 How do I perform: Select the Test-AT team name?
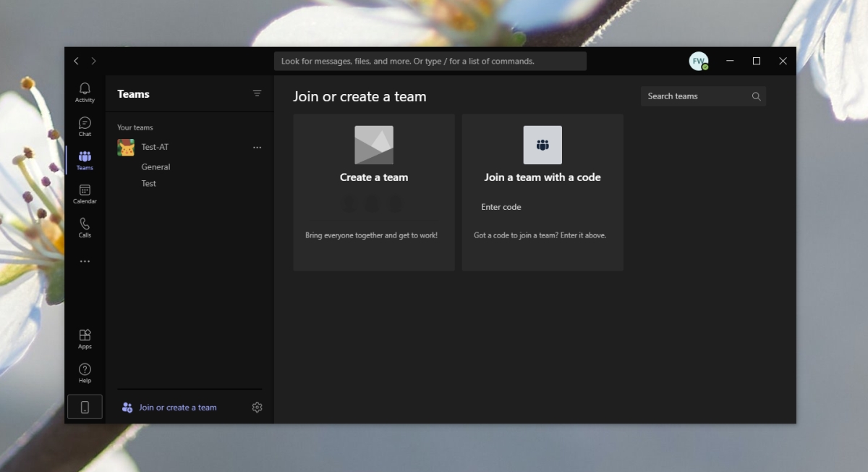click(x=155, y=147)
